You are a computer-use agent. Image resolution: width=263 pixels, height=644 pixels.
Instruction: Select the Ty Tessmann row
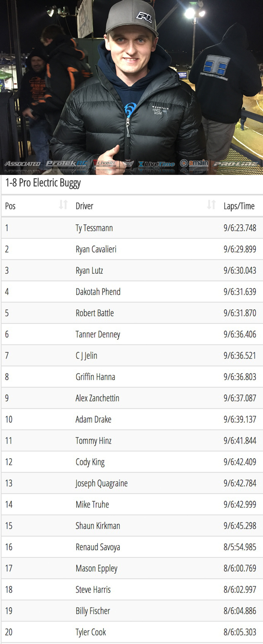click(x=132, y=228)
